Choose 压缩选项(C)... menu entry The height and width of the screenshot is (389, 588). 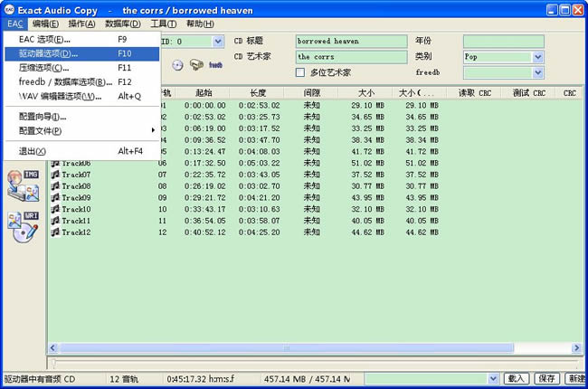[81, 68]
